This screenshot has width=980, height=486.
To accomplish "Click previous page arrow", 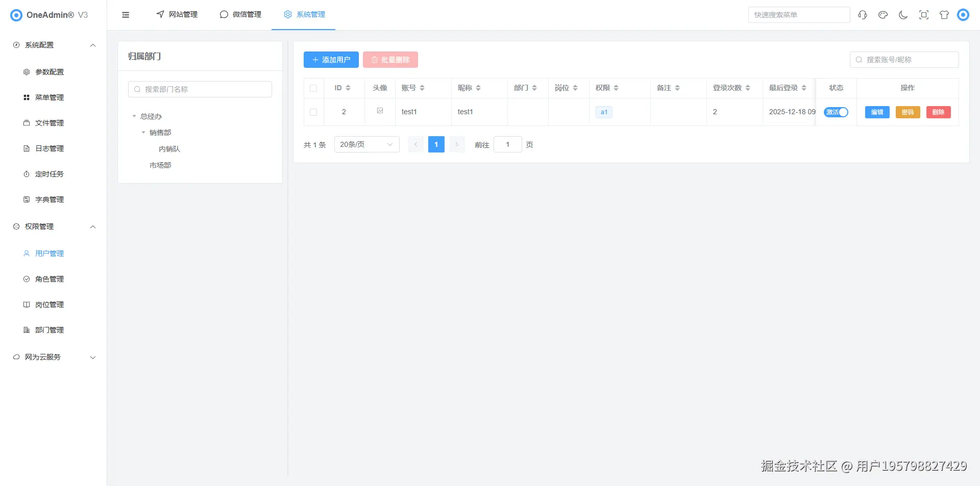I will pyautogui.click(x=416, y=144).
